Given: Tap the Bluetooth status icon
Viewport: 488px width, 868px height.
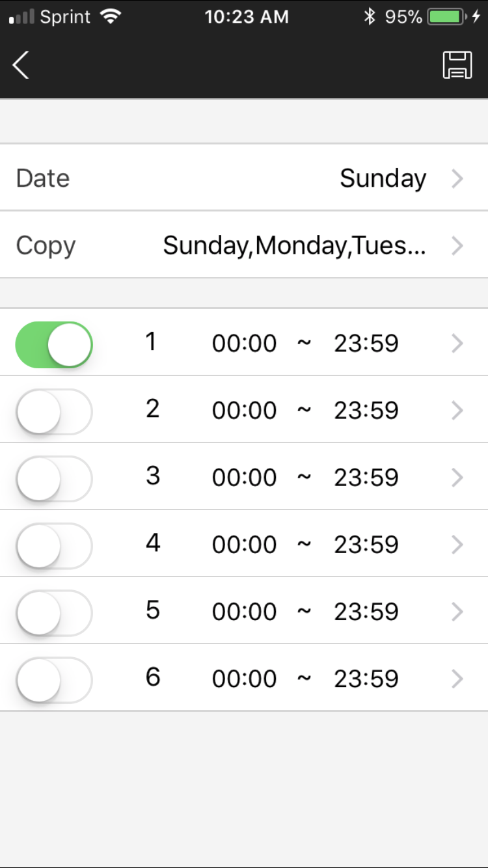Looking at the screenshot, I should point(370,17).
